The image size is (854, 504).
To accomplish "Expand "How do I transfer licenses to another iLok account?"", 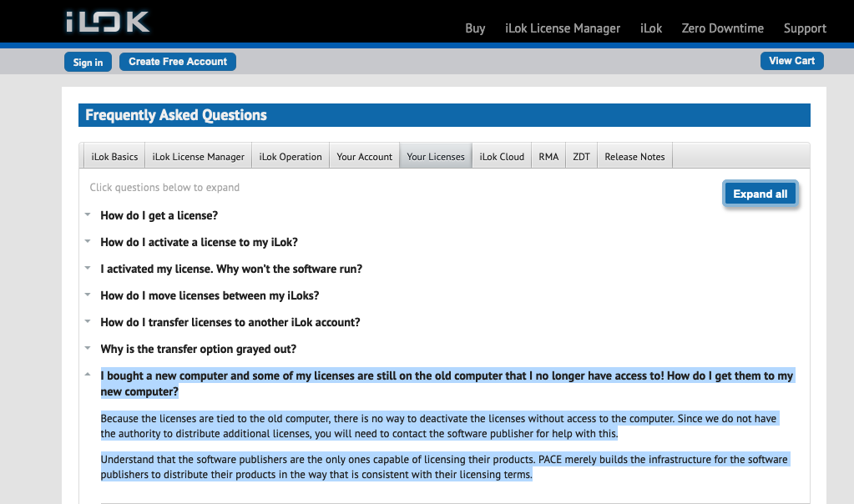I will tap(230, 322).
